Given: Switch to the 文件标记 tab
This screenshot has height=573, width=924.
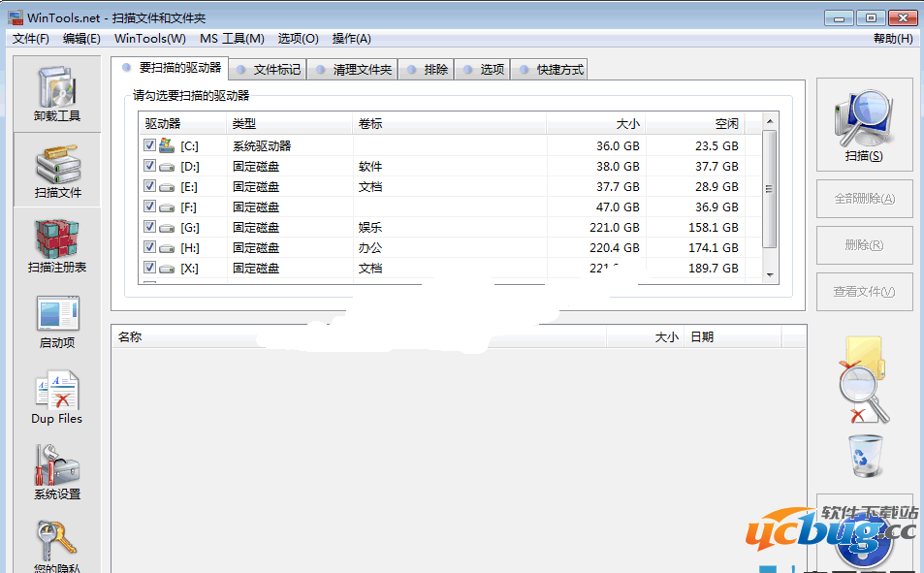Looking at the screenshot, I should point(273,69).
